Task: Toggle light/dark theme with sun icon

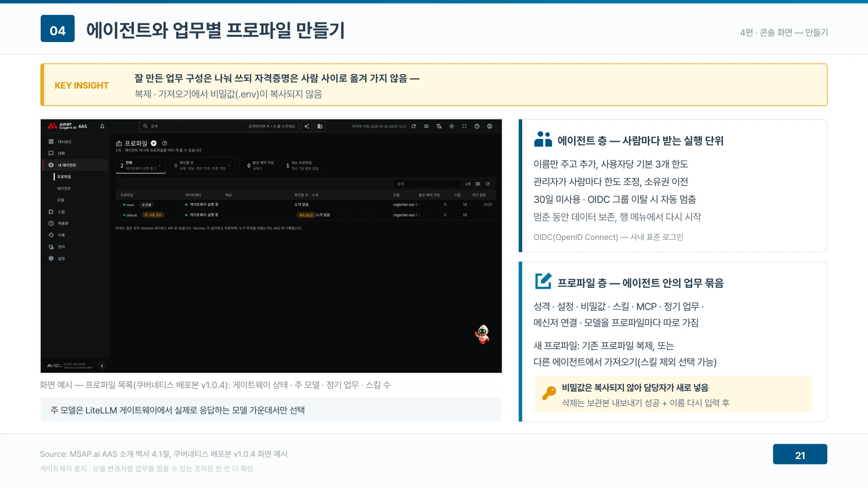Action: pos(452,127)
